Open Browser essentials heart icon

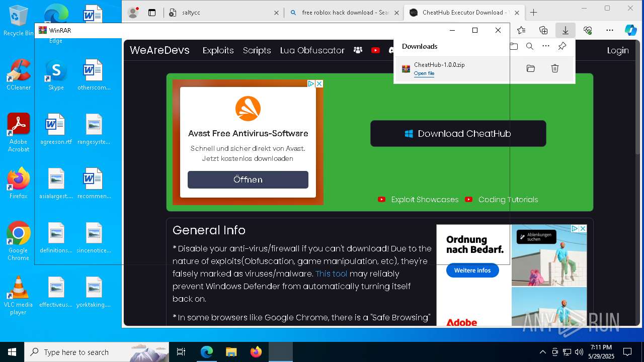coord(588,30)
